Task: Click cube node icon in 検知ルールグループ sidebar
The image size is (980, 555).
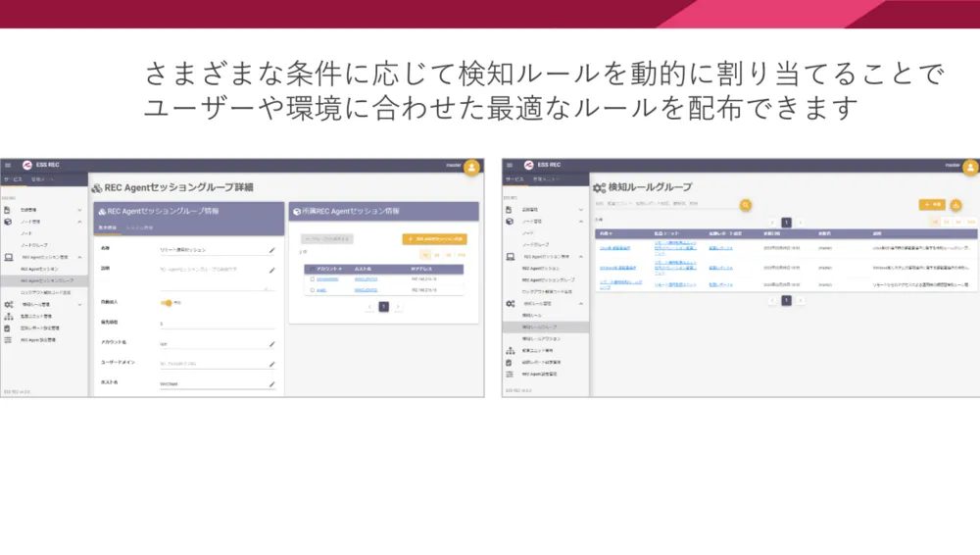Action: (x=510, y=222)
